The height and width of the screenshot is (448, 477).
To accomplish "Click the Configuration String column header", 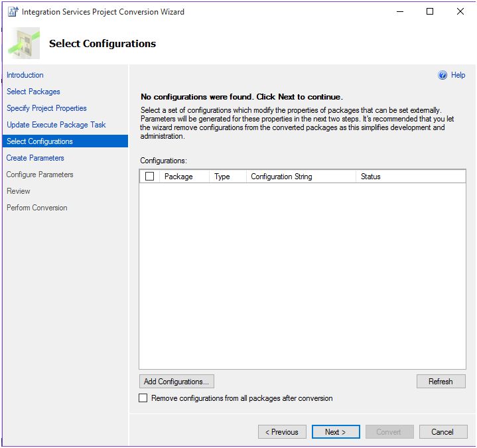I will pyautogui.click(x=281, y=177).
